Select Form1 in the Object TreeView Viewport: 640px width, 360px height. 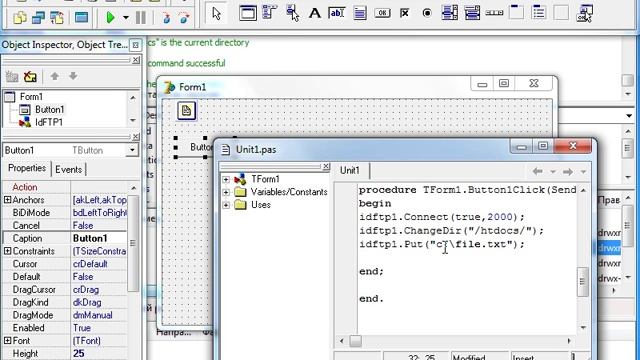pyautogui.click(x=31, y=97)
